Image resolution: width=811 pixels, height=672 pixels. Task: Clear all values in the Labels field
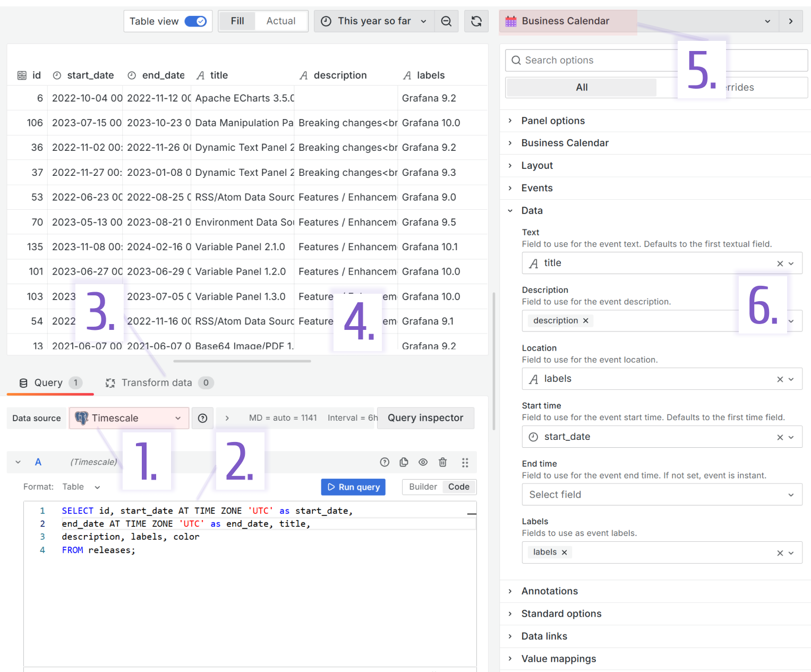point(780,553)
